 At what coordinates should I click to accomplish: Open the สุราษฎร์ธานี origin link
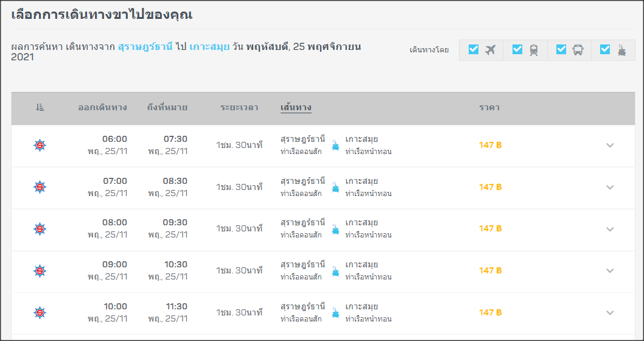(145, 47)
